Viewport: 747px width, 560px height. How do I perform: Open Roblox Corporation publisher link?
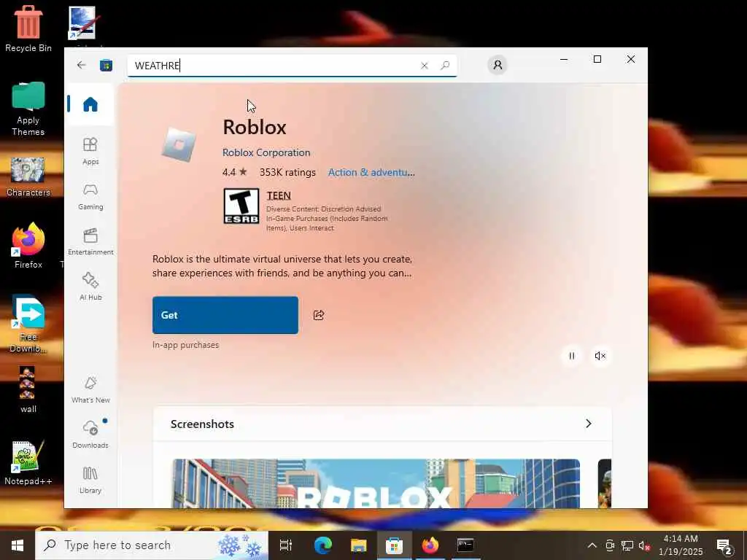(266, 152)
